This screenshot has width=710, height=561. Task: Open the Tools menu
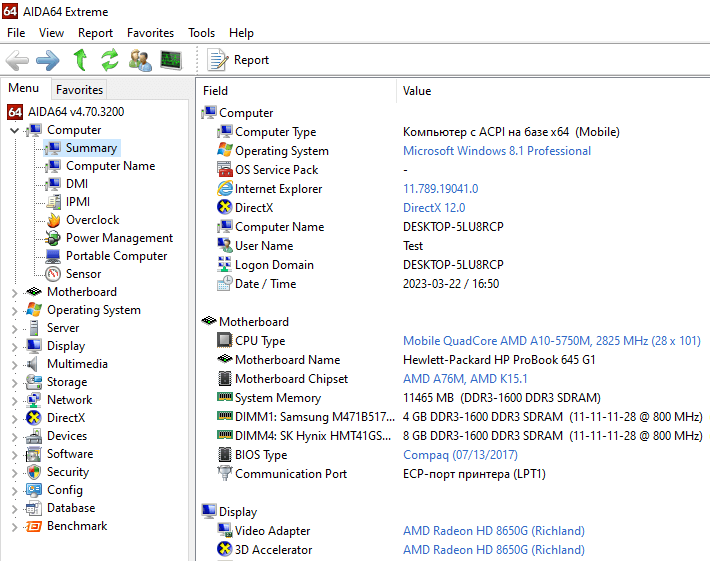point(201,33)
